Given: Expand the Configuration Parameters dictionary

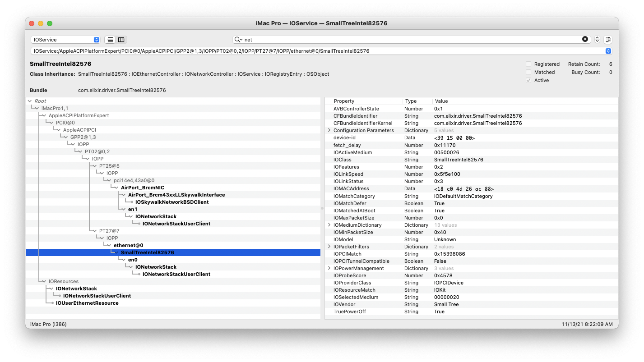Looking at the screenshot, I should point(329,130).
